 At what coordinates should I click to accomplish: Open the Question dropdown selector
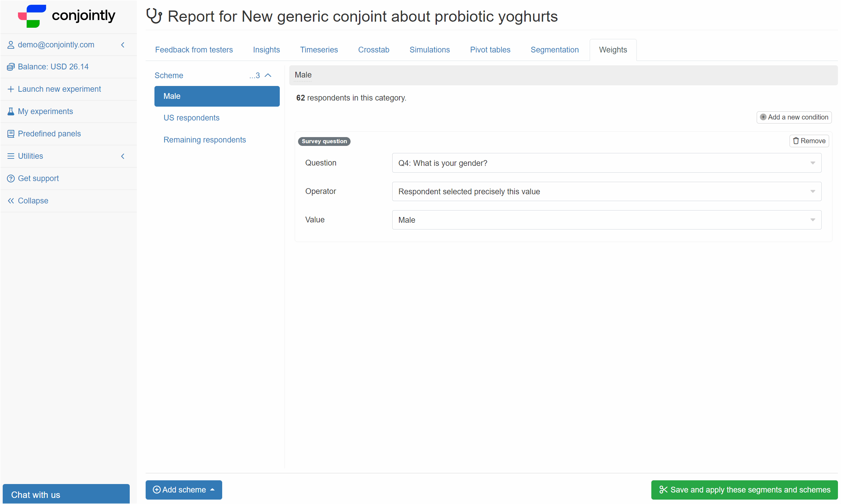(x=606, y=162)
